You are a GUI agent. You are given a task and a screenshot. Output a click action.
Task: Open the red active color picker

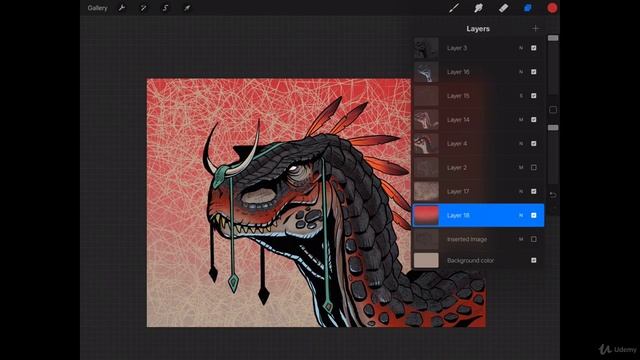click(552, 8)
